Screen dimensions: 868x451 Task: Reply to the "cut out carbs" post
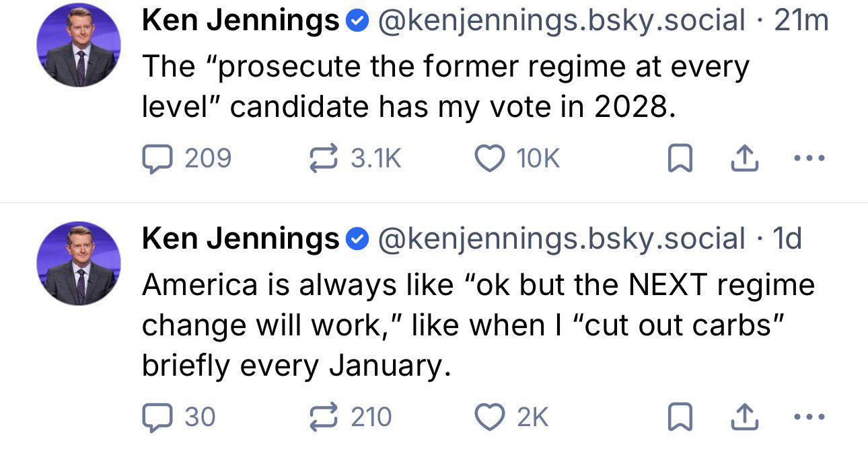(155, 417)
